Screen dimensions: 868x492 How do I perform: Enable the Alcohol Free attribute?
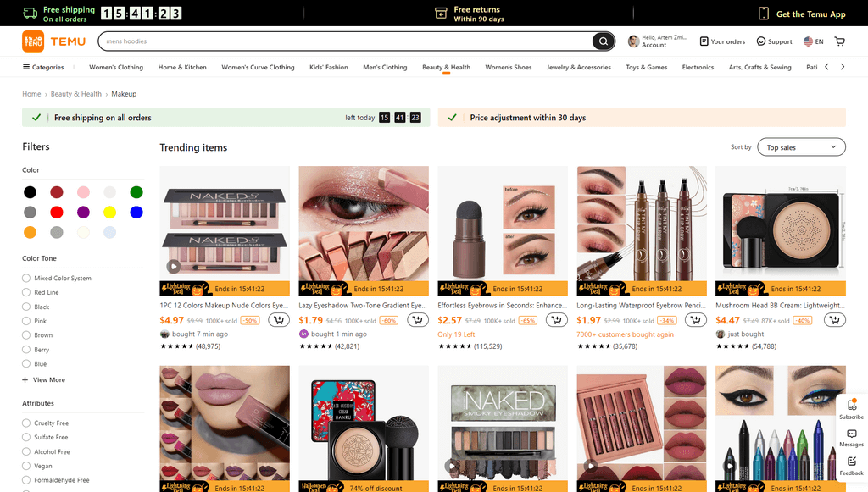(26, 451)
